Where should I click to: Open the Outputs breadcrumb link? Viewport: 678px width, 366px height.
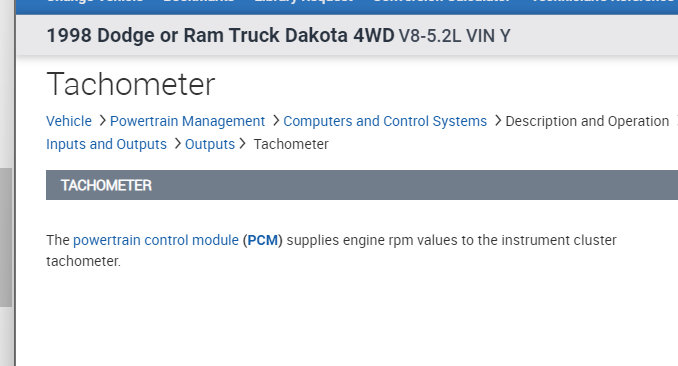tap(210, 144)
